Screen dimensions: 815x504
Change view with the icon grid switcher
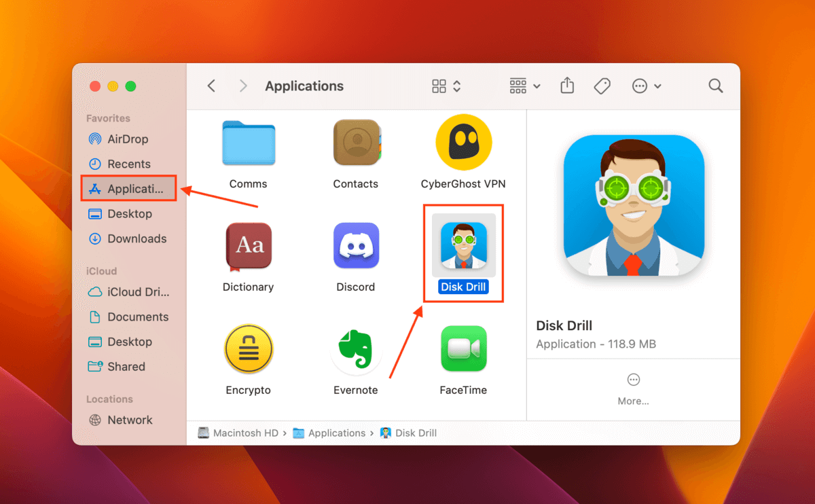pyautogui.click(x=446, y=86)
